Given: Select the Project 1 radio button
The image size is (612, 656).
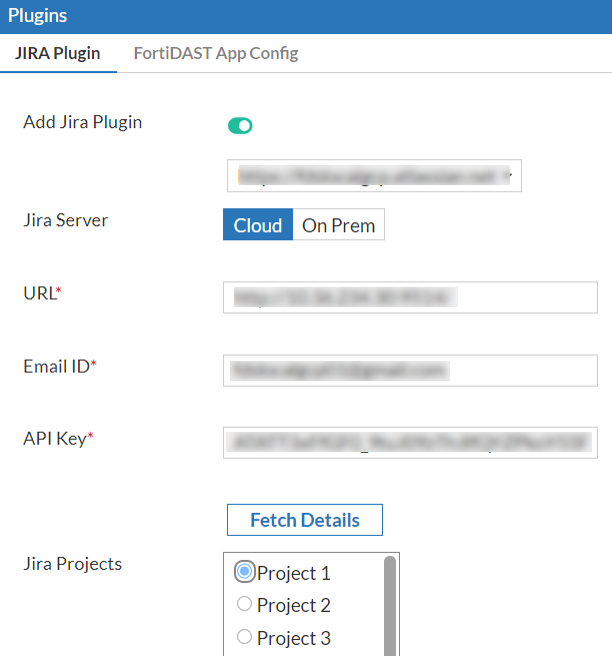Looking at the screenshot, I should coord(244,572).
